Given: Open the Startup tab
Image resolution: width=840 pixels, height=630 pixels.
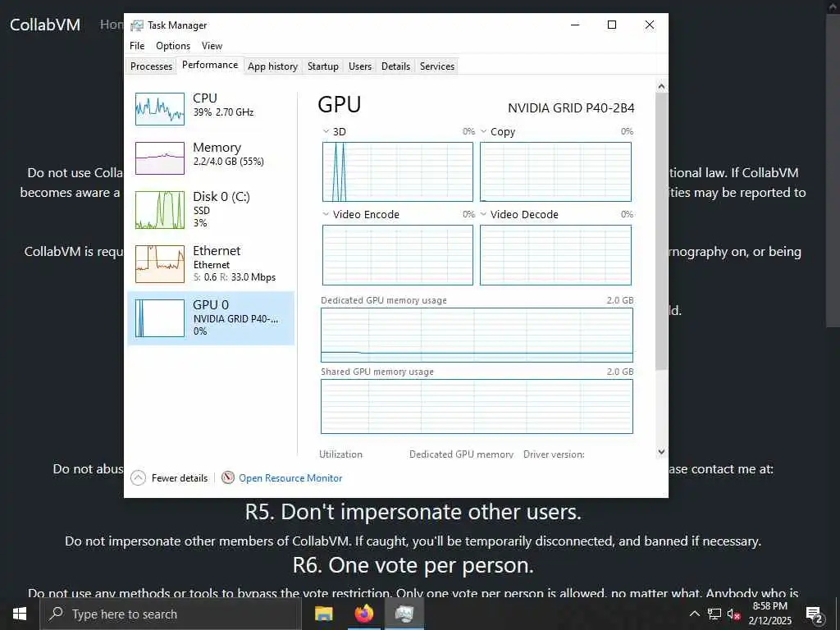Looking at the screenshot, I should click(x=323, y=66).
